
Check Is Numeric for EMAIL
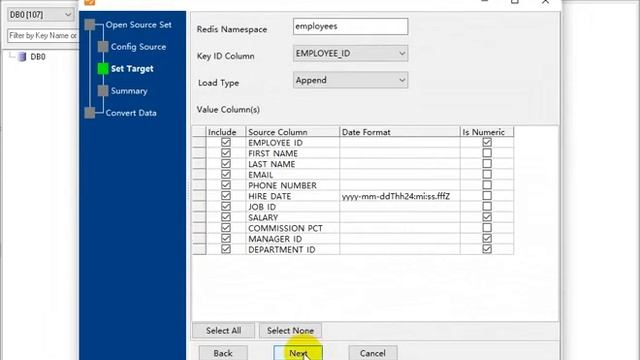click(x=487, y=174)
